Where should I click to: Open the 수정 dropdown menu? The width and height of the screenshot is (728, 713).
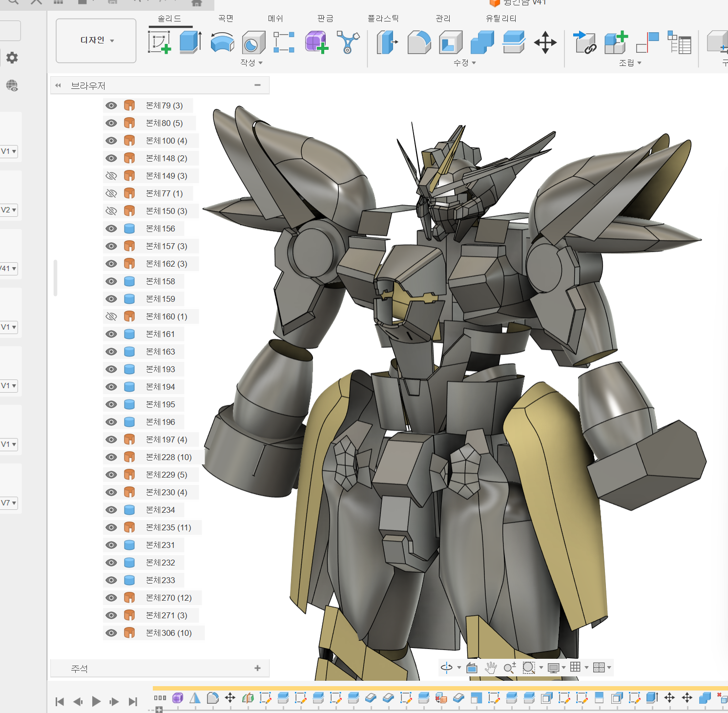[x=464, y=63]
